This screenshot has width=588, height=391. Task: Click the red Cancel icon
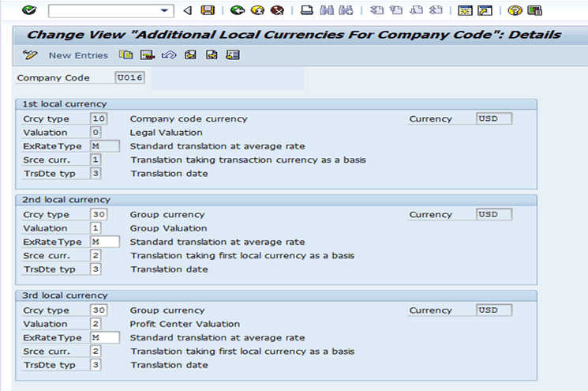tap(276, 10)
